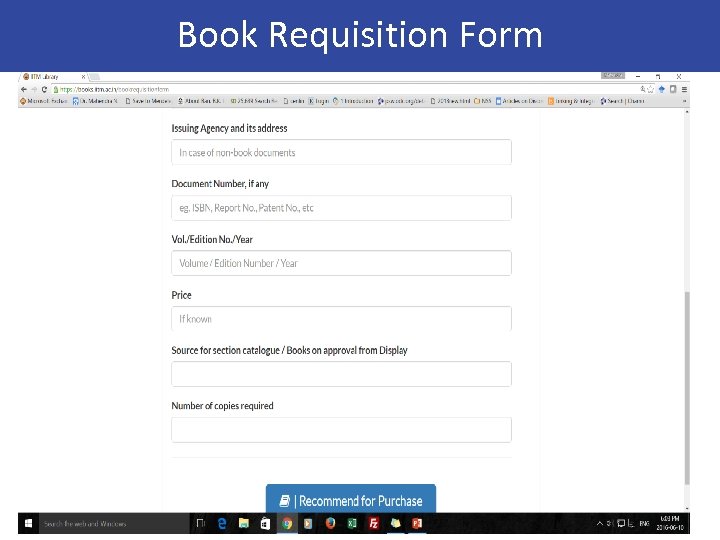Viewport: 720px width, 540px height.
Task: Click the browser Forward arrow
Action: [x=34, y=89]
